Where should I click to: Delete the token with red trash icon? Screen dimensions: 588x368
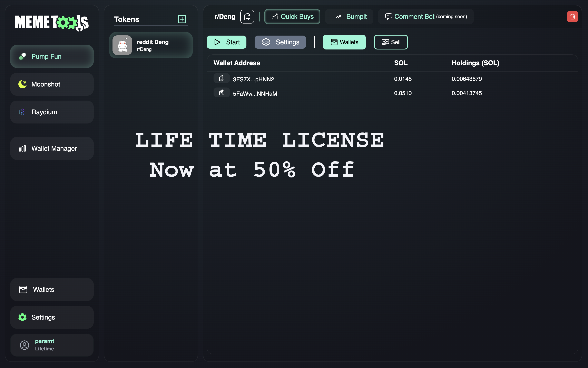click(x=572, y=17)
